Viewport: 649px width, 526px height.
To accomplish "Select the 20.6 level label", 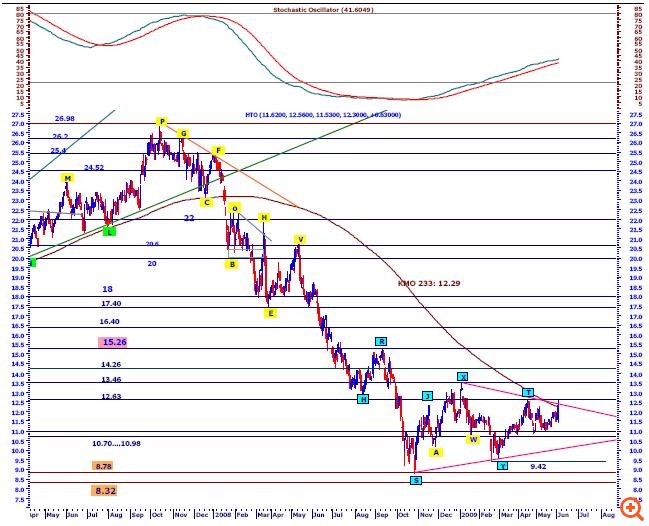I will [x=152, y=244].
